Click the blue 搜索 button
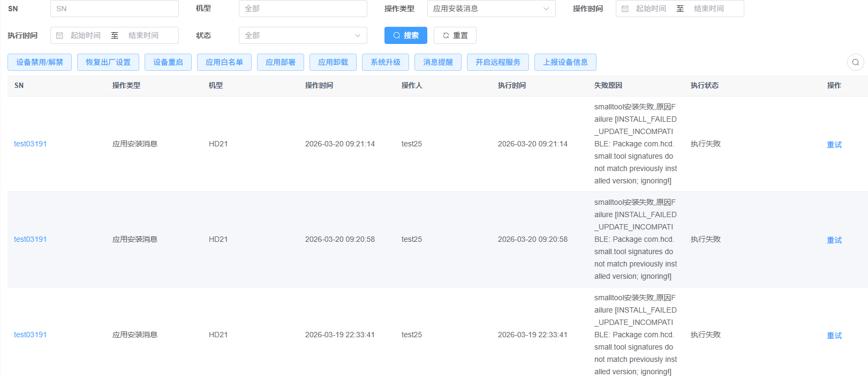This screenshot has height=378, width=868. (405, 35)
